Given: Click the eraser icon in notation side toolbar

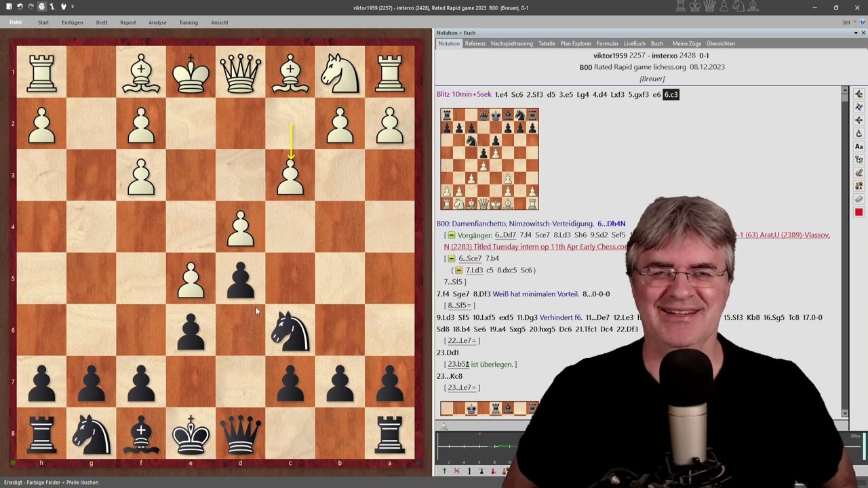Looking at the screenshot, I should [x=859, y=199].
